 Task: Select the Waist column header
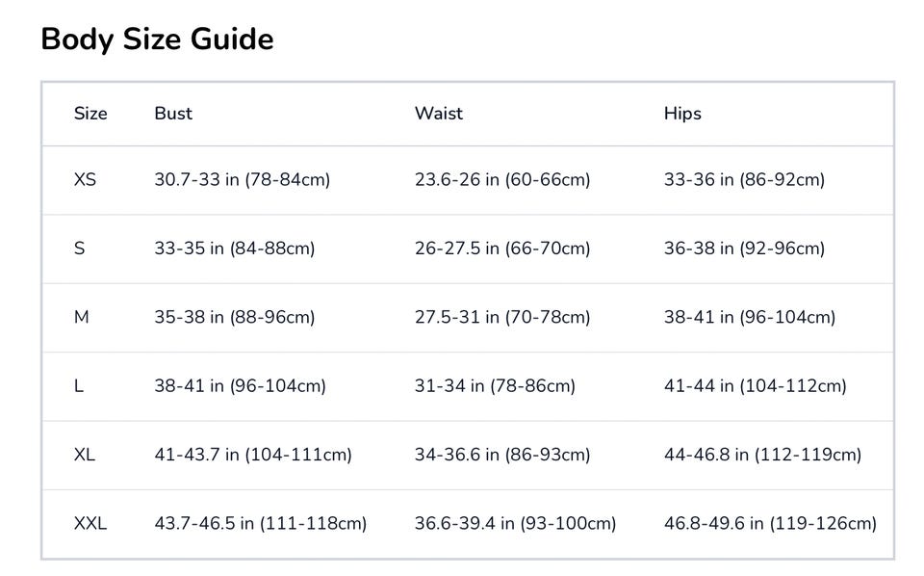(x=439, y=114)
